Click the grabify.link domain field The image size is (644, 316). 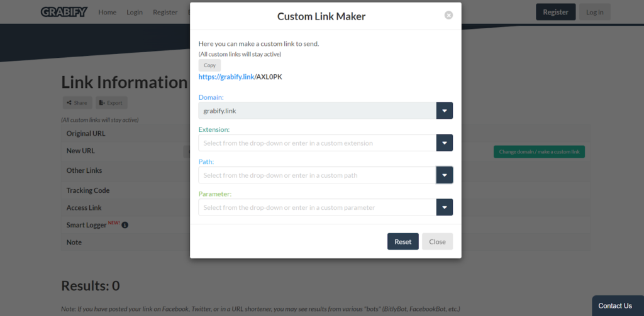[x=317, y=111]
